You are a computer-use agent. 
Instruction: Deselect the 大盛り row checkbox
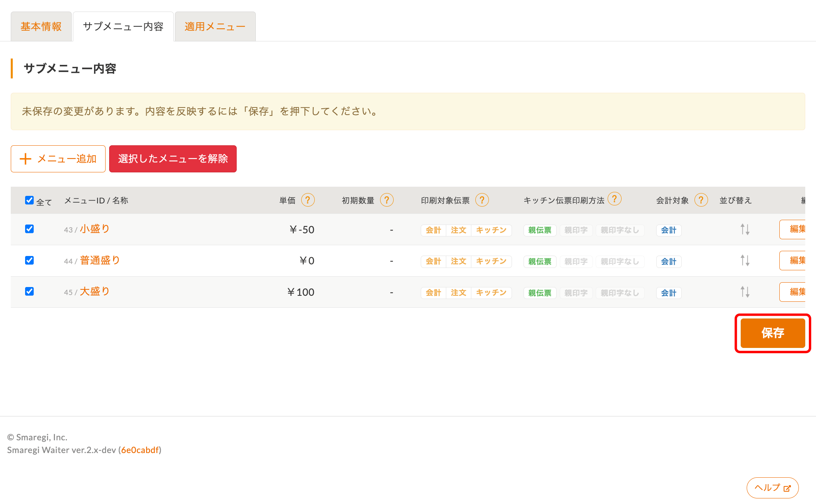coord(29,291)
